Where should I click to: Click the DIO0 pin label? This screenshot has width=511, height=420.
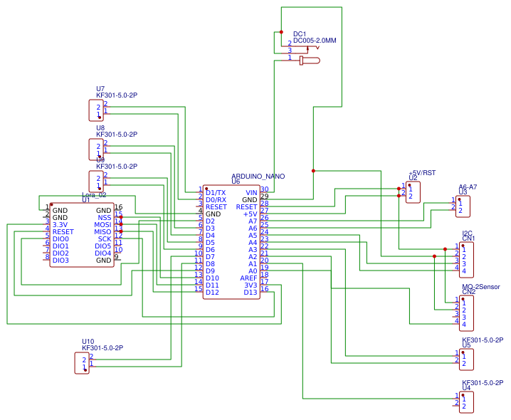click(x=60, y=239)
